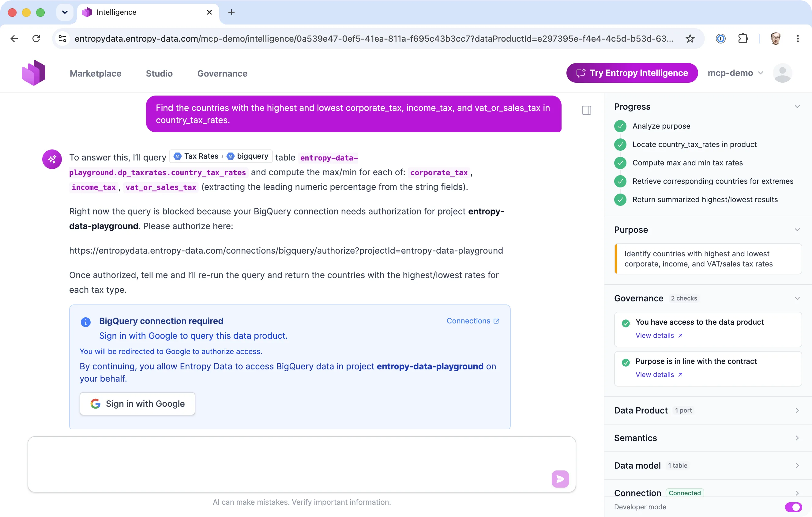Collapse the Governance section
Viewport: 812px width, 517px height.
[797, 298]
